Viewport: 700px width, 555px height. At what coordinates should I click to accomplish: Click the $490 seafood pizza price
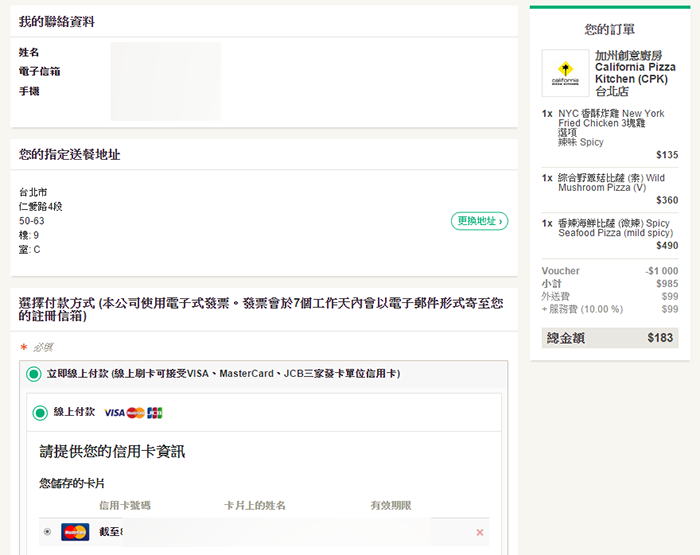pos(667,246)
